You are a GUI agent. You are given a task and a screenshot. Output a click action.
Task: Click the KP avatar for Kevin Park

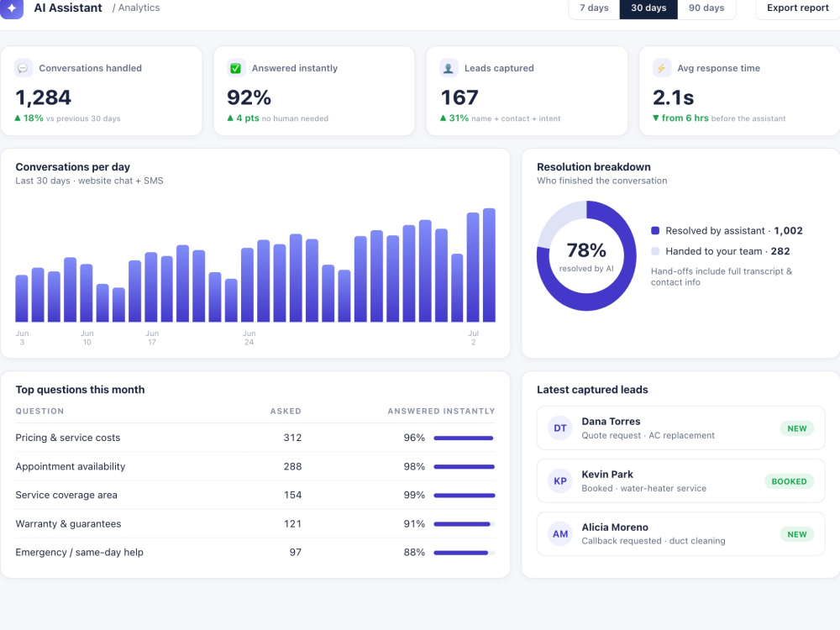click(x=560, y=481)
